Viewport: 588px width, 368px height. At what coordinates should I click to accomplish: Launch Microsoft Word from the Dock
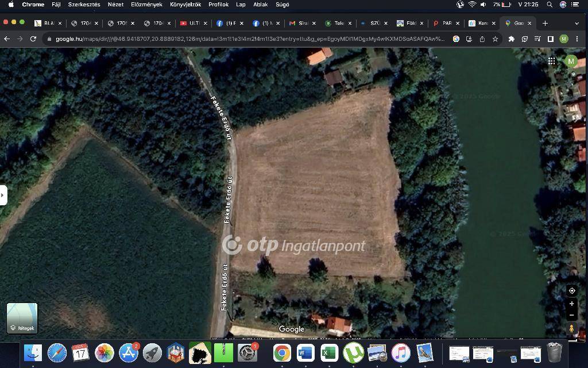coord(305,352)
